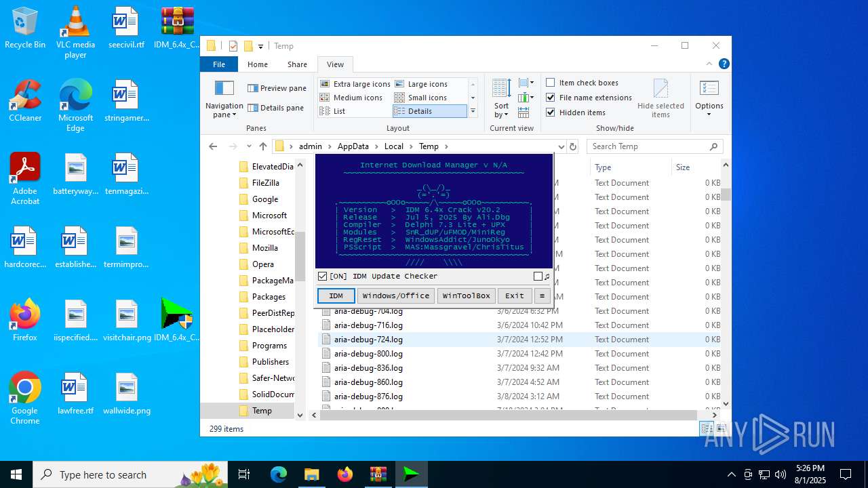Uncheck File name extensions option
The height and width of the screenshot is (488, 868).
click(551, 98)
